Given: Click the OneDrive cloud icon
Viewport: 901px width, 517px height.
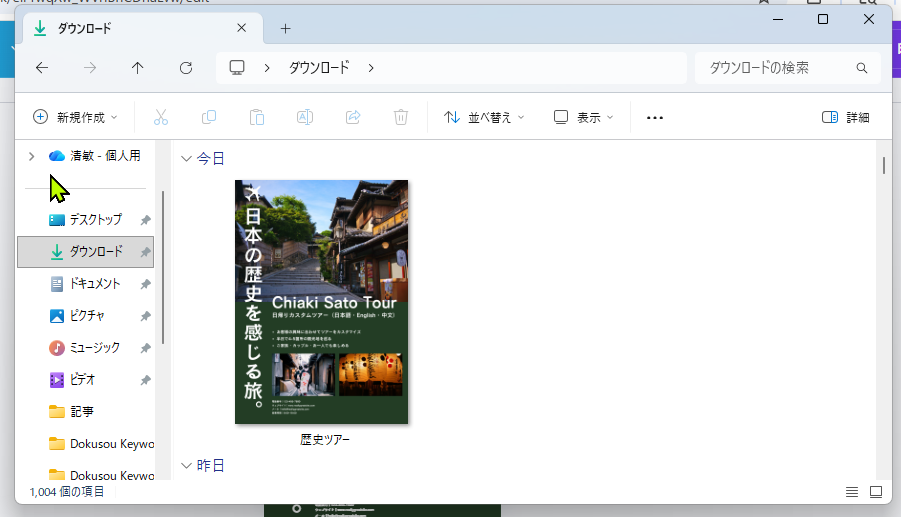Looking at the screenshot, I should [56, 156].
